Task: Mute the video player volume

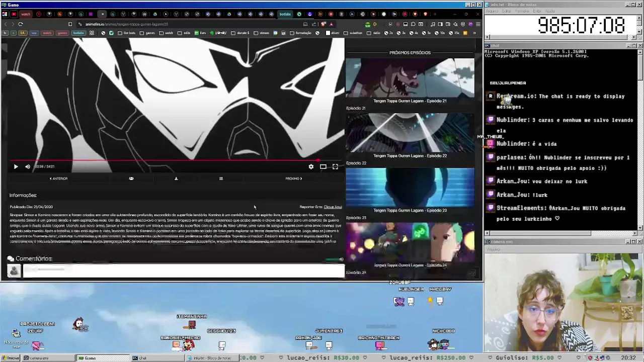Action: click(x=28, y=166)
